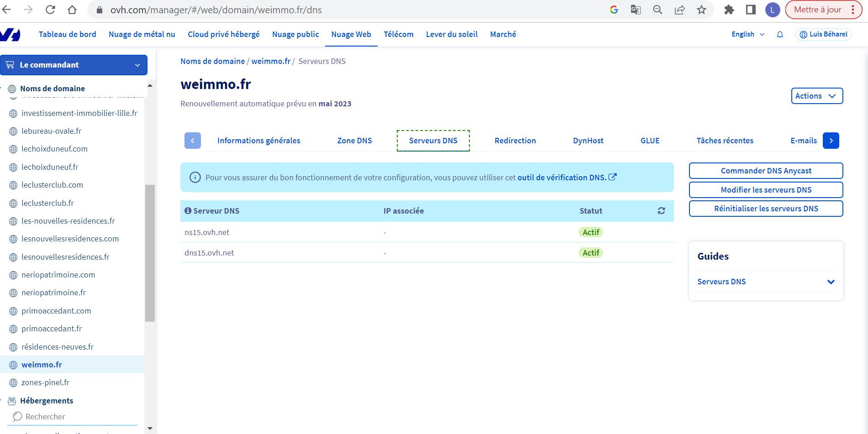This screenshot has width=868, height=434.
Task: Click the OVH logo in header
Action: (11, 35)
